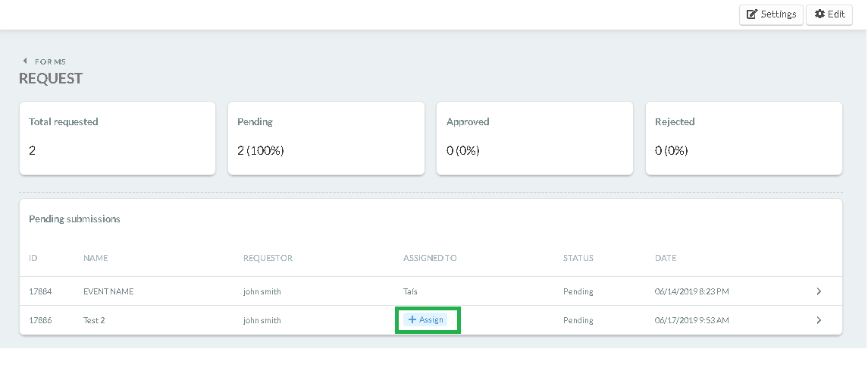Open the Test 2 row chevron
This screenshot has width=868, height=368.
click(x=819, y=319)
